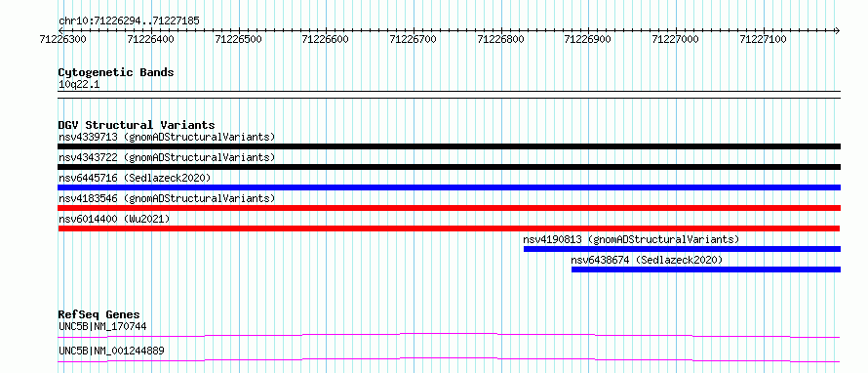Image resolution: width=868 pixels, height=373 pixels.
Task: Click ruler position 71226300
Action: point(63,39)
